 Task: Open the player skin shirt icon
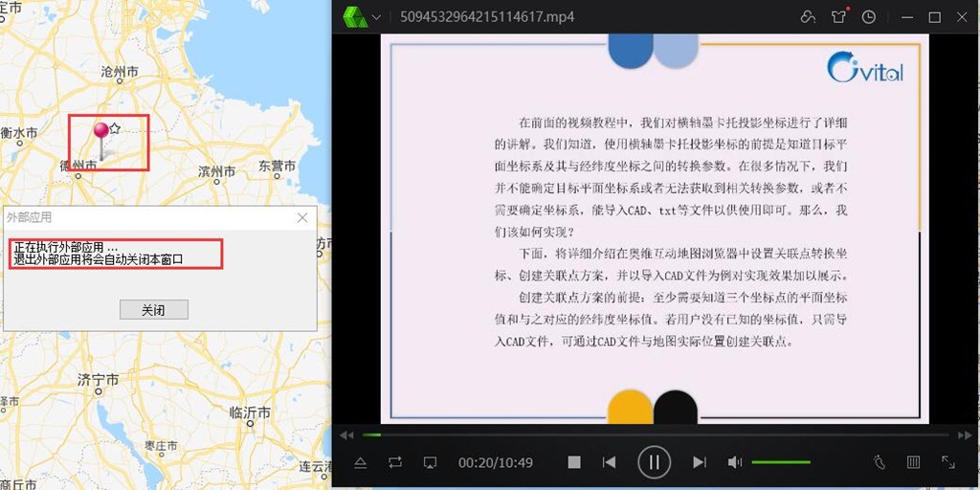click(x=839, y=17)
